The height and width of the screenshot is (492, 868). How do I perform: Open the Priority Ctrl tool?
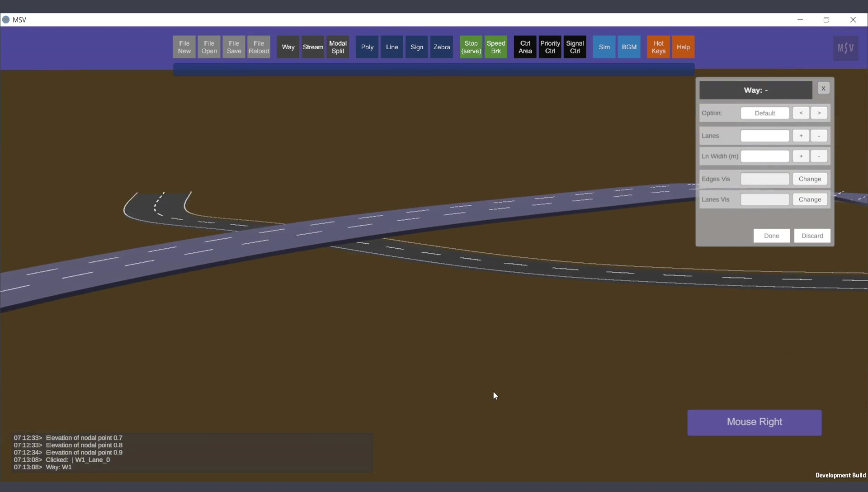coord(550,47)
